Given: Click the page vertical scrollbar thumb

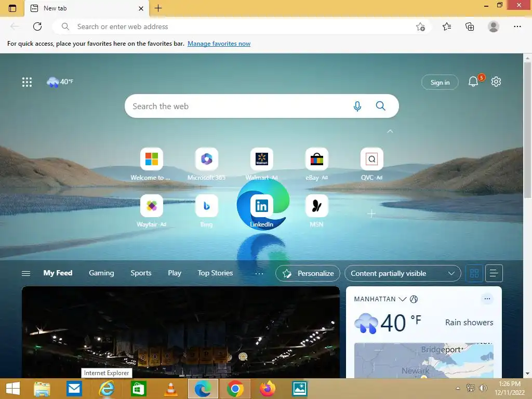Looking at the screenshot, I should (527, 129).
